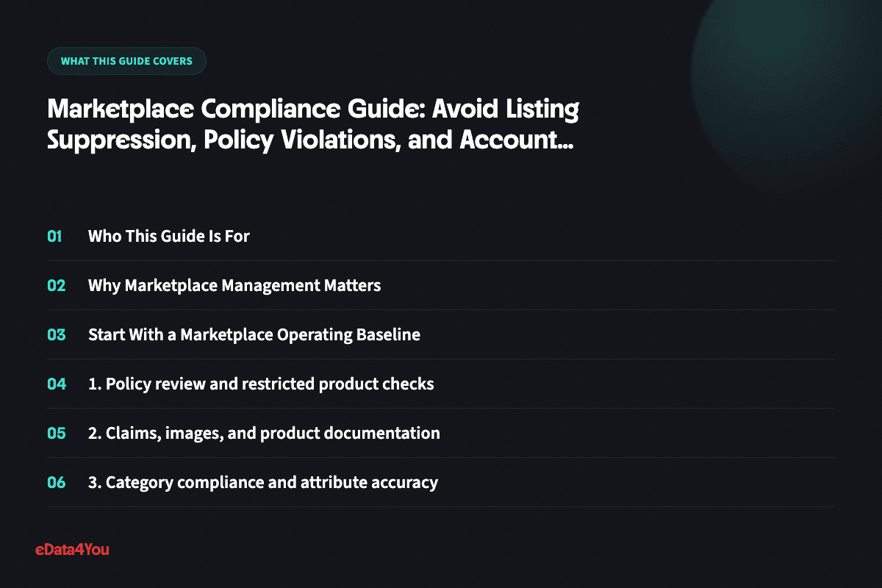This screenshot has width=882, height=588.
Task: Open "Start With a Marketplace Operating Baseline"
Action: tap(254, 334)
